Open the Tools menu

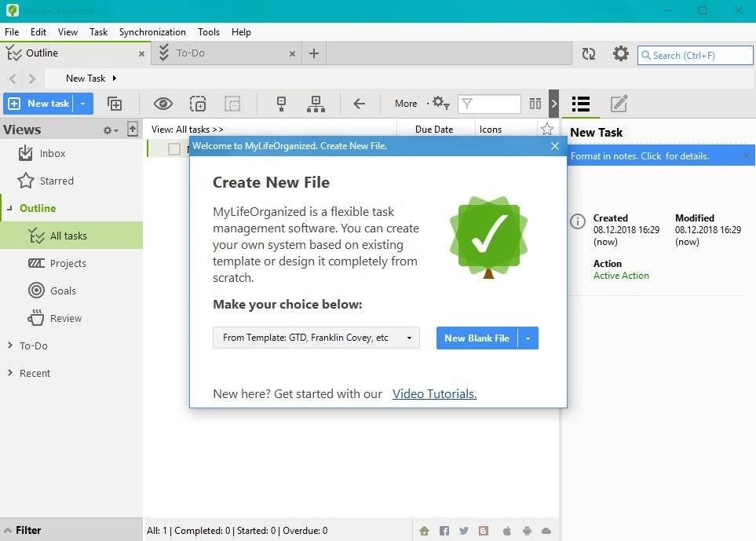pyautogui.click(x=208, y=32)
